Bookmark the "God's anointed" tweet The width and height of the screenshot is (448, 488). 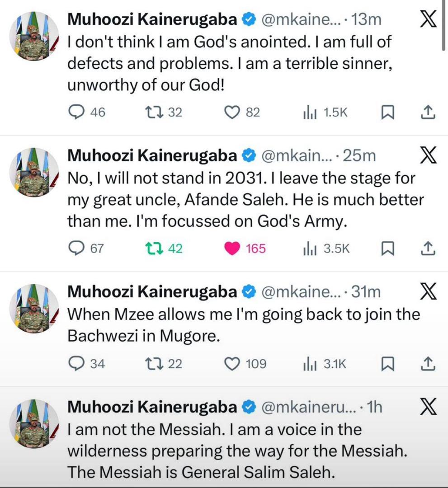[x=388, y=112]
